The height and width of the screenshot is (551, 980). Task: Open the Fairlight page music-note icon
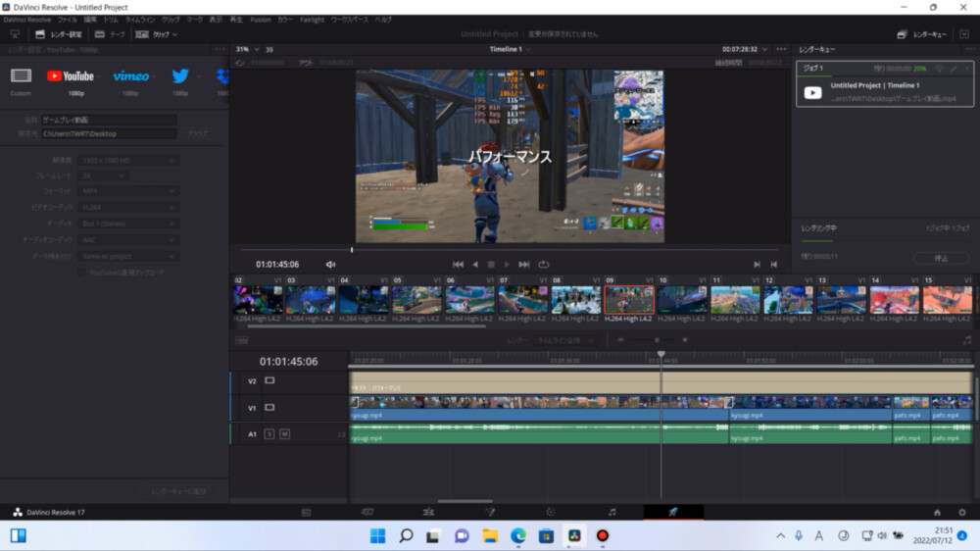(612, 512)
